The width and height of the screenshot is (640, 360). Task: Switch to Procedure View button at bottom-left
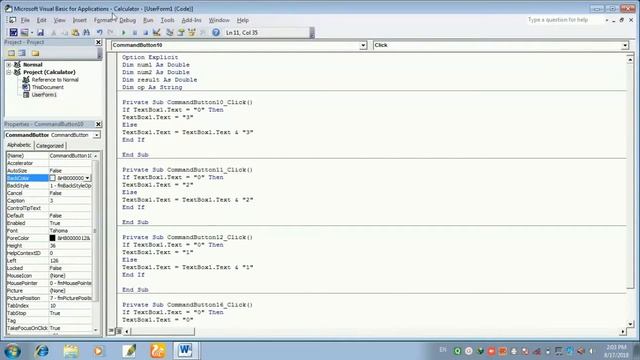coord(111,331)
